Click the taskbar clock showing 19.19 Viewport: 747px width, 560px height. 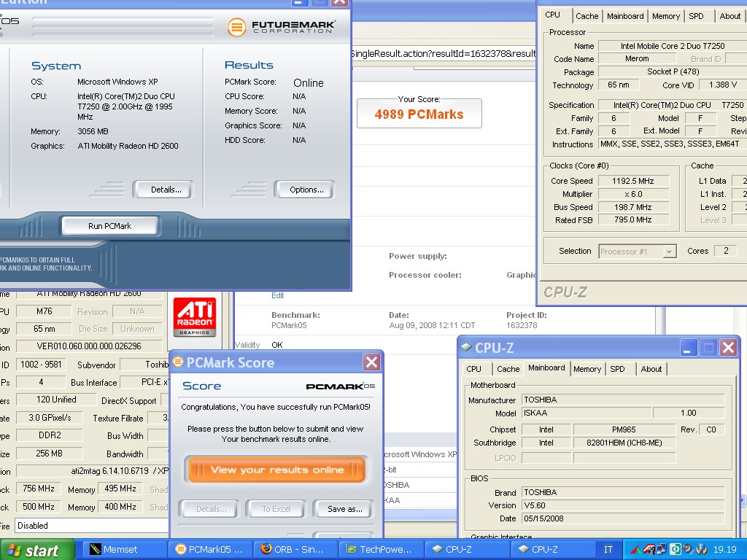[724, 550]
